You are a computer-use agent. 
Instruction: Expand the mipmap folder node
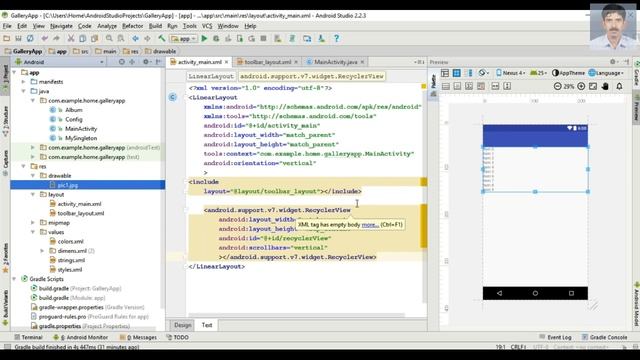[x=33, y=222]
